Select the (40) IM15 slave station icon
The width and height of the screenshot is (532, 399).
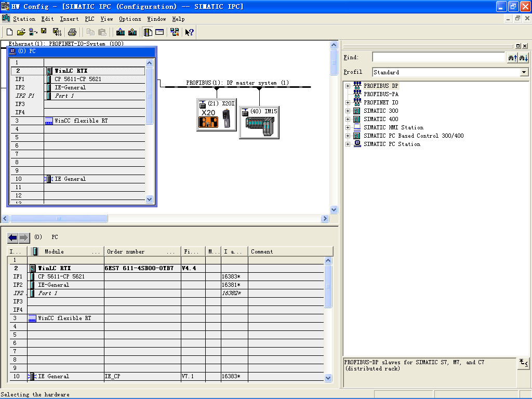(x=259, y=123)
